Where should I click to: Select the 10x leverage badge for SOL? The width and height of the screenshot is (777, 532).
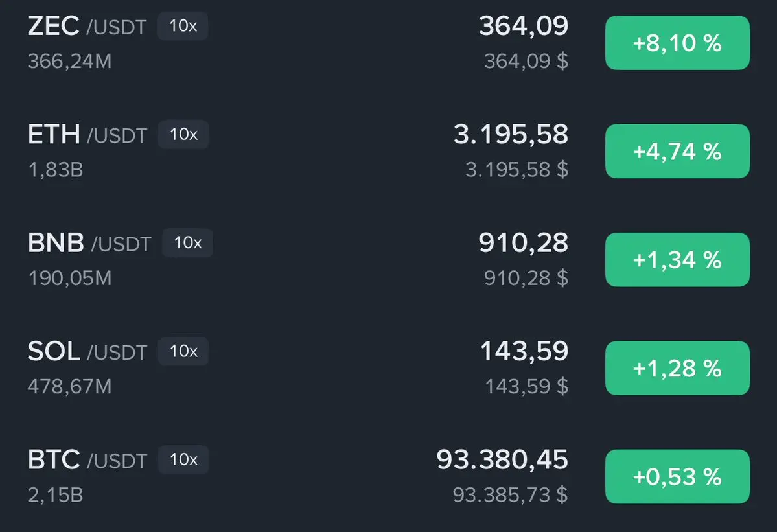click(183, 351)
